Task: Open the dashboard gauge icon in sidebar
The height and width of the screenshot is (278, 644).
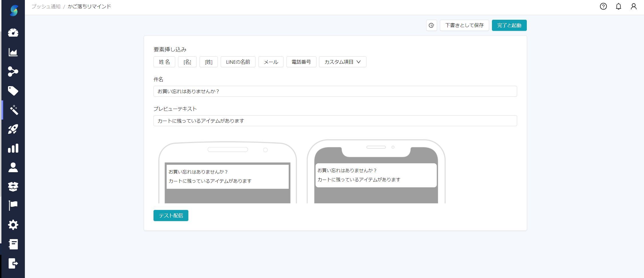Action: [13, 33]
